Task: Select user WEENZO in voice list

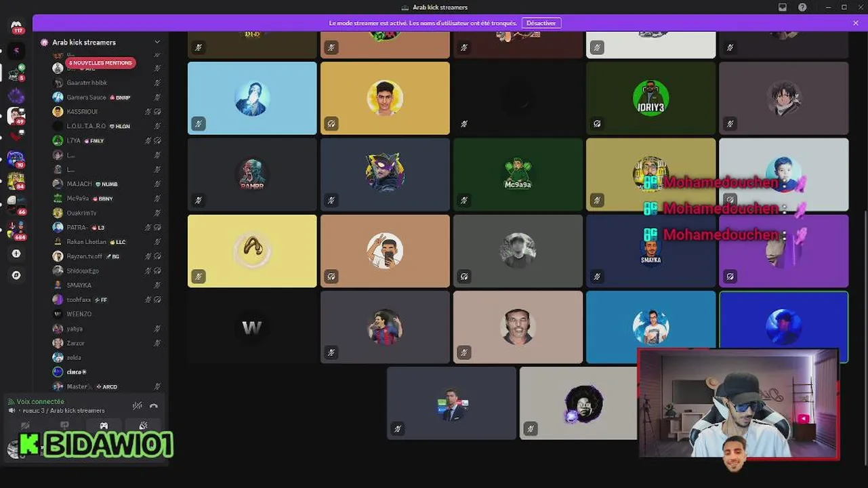Action: pyautogui.click(x=106, y=314)
